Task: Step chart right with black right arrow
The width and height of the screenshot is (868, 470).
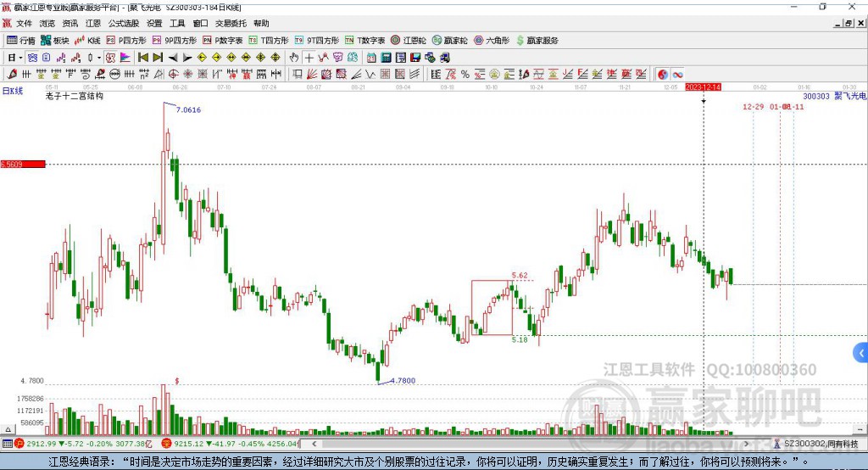Action: pyautogui.click(x=187, y=58)
